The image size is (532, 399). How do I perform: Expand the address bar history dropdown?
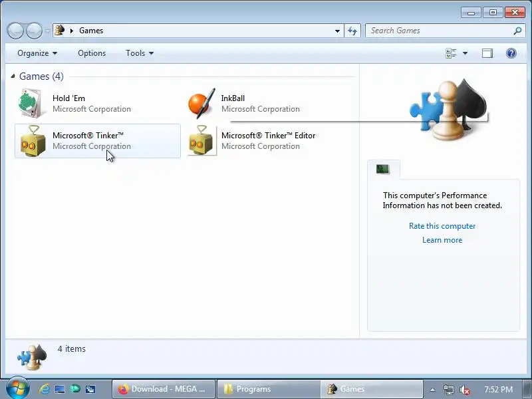337,31
